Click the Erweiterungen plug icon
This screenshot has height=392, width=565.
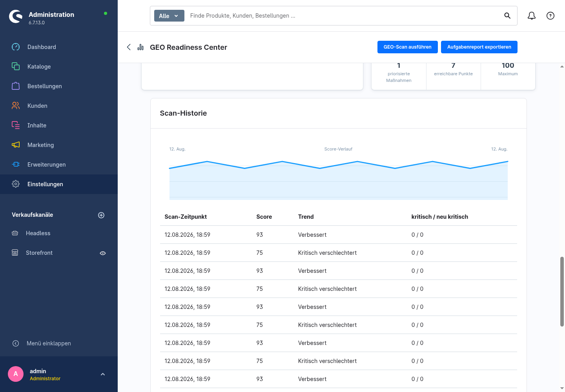tap(16, 165)
